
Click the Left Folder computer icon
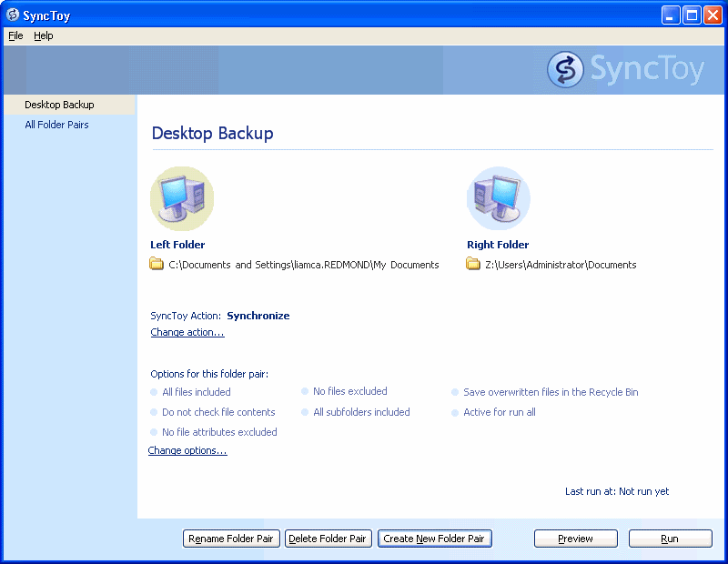(x=182, y=198)
